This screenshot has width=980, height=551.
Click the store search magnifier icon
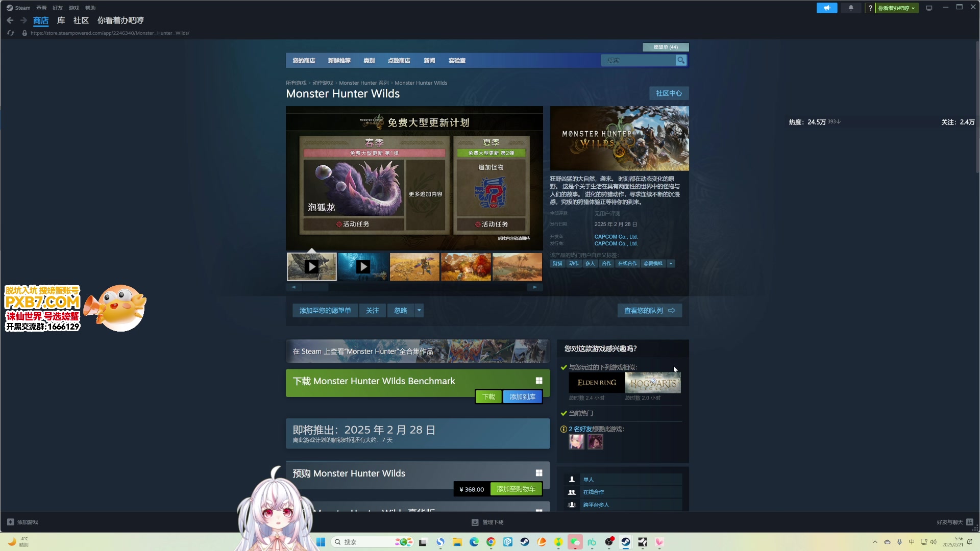click(681, 60)
